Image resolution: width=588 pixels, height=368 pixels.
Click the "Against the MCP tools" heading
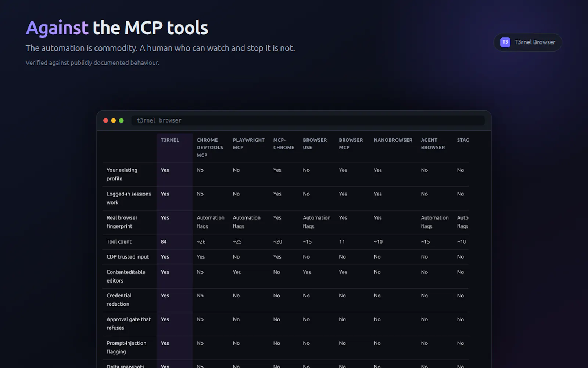[x=117, y=28]
